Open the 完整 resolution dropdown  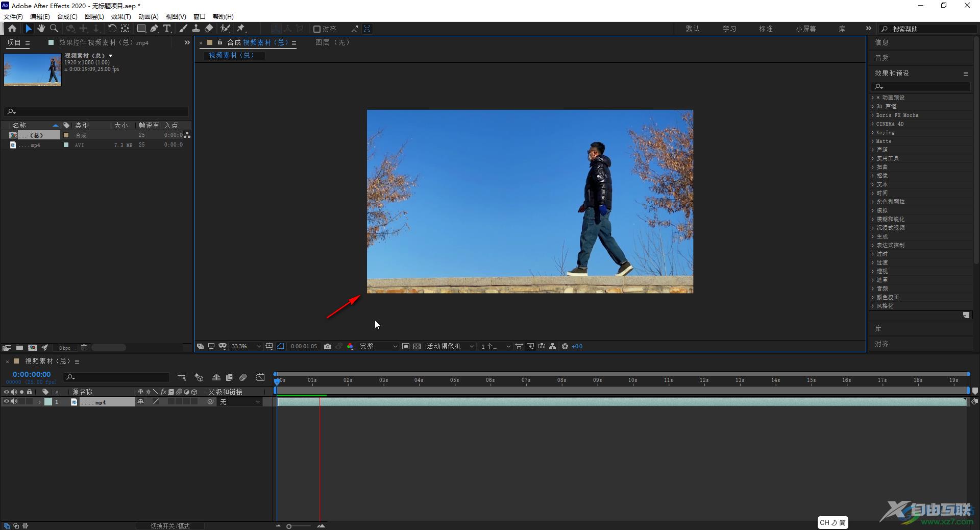coord(378,346)
